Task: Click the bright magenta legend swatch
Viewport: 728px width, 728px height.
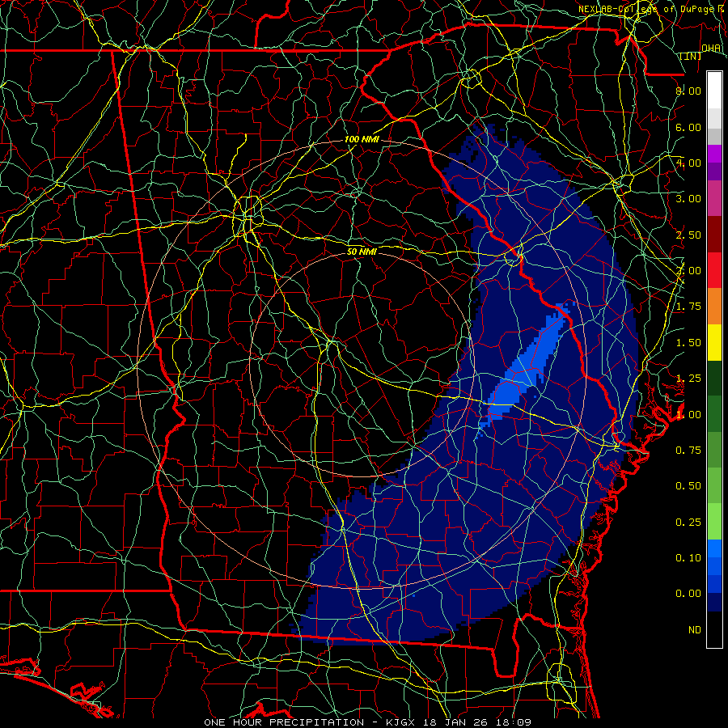Action: (714, 154)
